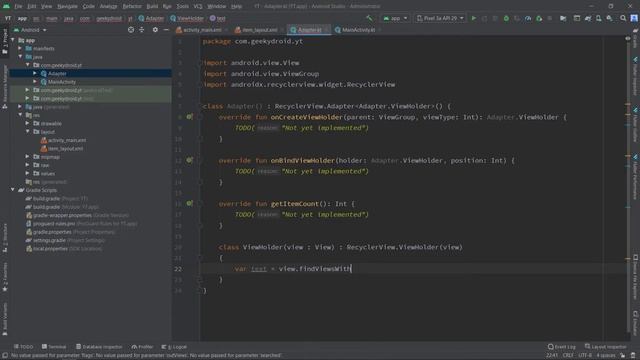Click override gutter icon beside onBindViewHolder
Viewport: 640px width, 360px height.
[189, 160]
